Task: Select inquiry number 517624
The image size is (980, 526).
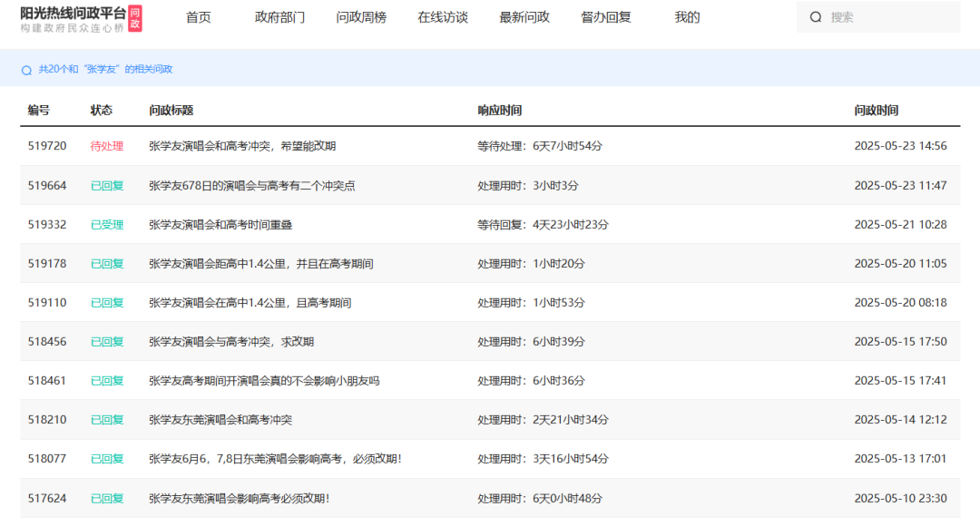Action: 47,498
